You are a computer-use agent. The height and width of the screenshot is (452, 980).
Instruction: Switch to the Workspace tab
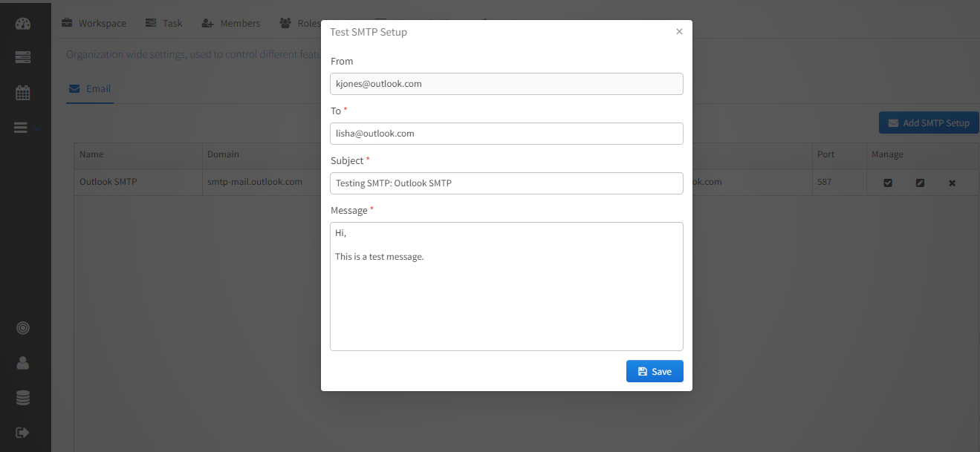[94, 23]
